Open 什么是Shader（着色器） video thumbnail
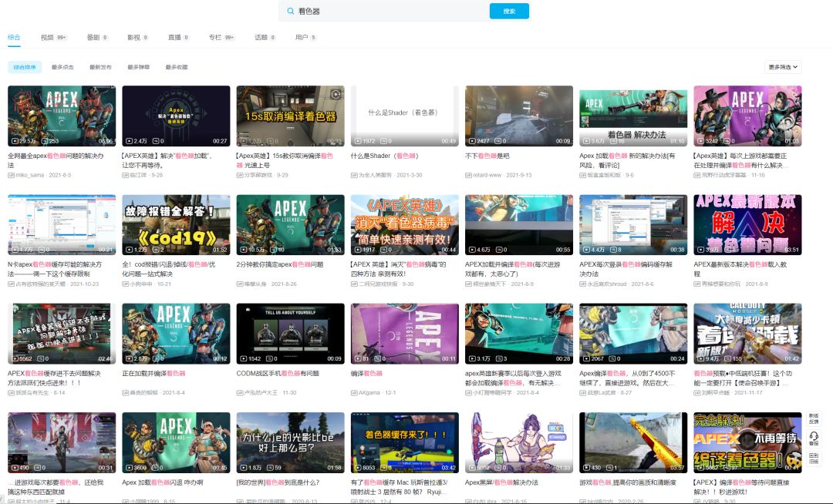833x504 pixels. (x=404, y=116)
